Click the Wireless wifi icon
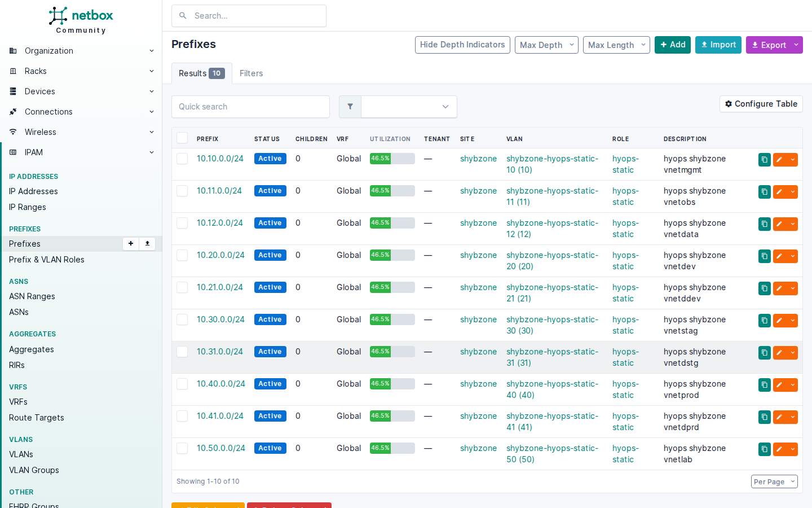Viewport: 812px width, 508px height. click(x=13, y=132)
